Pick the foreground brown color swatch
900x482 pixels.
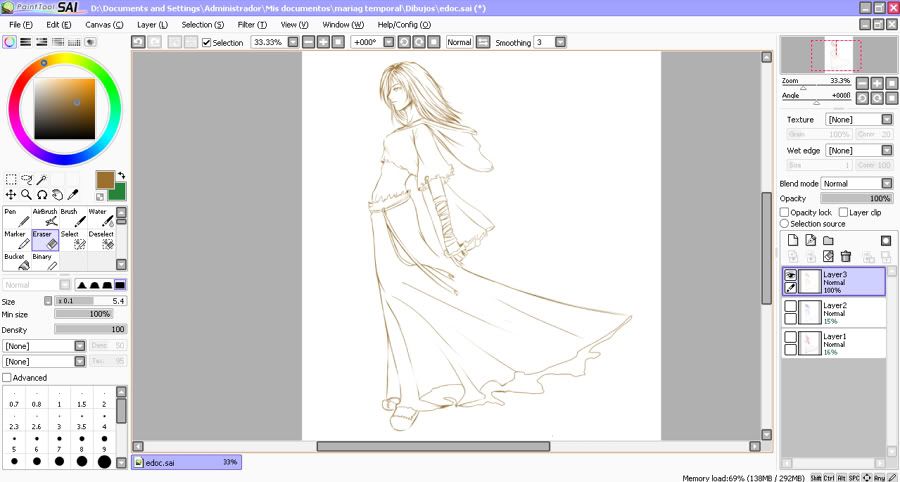coord(105,180)
